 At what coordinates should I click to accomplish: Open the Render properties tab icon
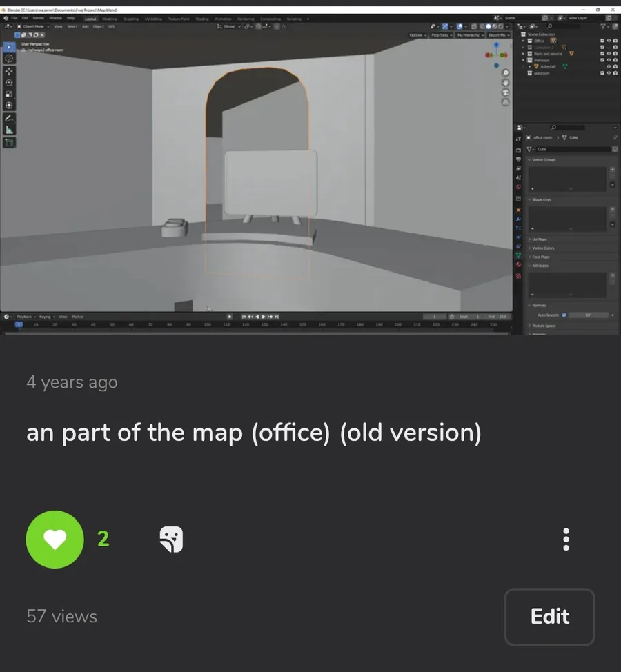coord(519,150)
